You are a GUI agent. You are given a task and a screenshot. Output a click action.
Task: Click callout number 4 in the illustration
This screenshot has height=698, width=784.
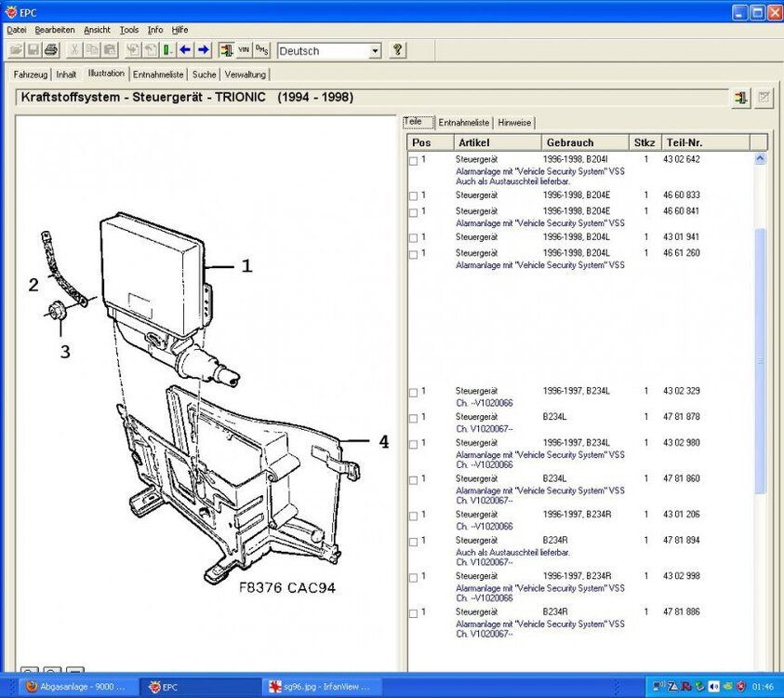pos(383,442)
